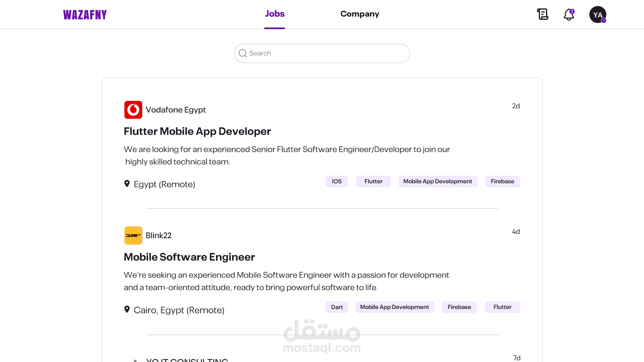The image size is (644, 362).
Task: Click the Wazafny logo
Action: [x=85, y=15]
